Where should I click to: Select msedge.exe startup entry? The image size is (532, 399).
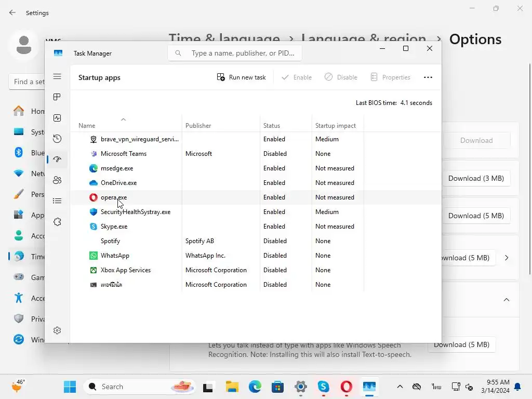coord(256,168)
